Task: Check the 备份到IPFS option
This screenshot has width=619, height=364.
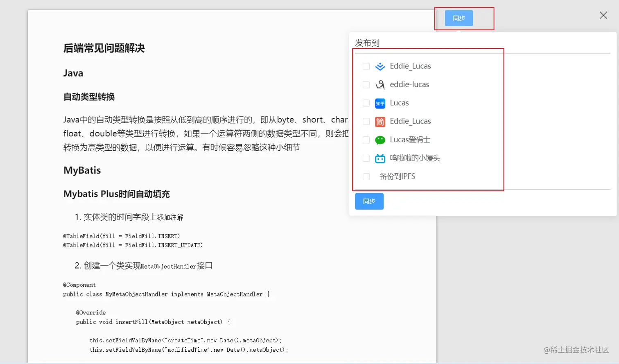Action: pos(366,176)
